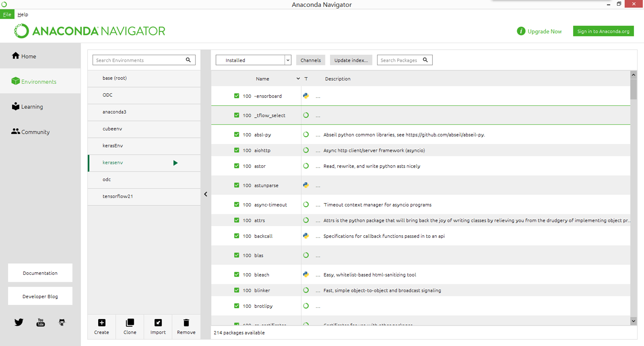Focus the Search Environments field
Viewport: 644px width, 346px height.
(144, 60)
